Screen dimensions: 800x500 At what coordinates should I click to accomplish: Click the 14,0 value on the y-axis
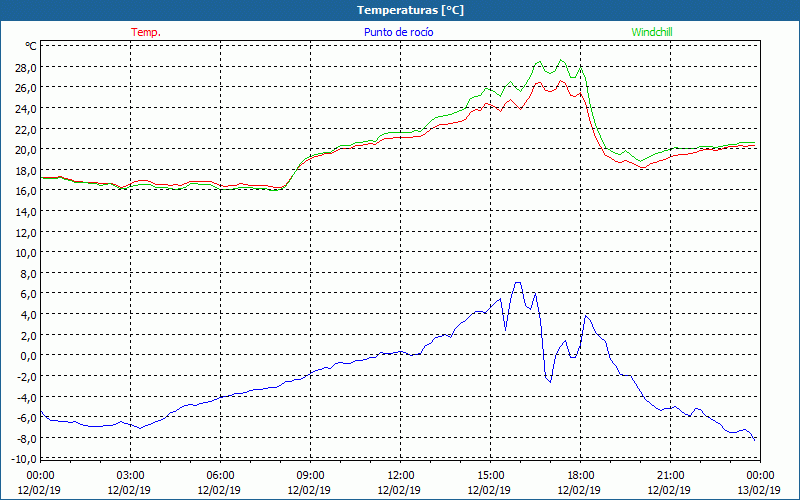(27, 211)
